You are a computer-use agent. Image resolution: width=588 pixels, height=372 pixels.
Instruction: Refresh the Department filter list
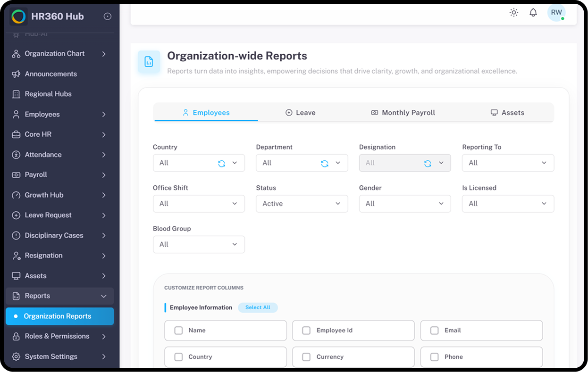pos(325,163)
